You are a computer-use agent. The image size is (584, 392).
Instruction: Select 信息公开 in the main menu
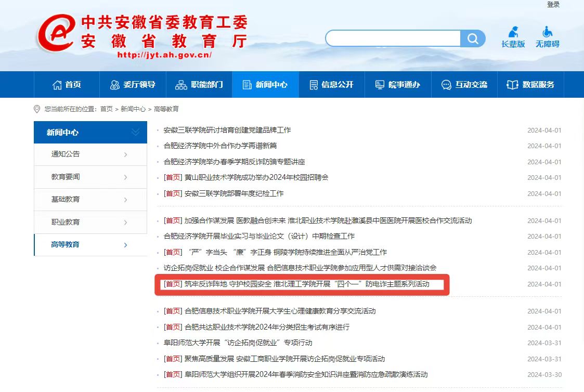pyautogui.click(x=331, y=85)
